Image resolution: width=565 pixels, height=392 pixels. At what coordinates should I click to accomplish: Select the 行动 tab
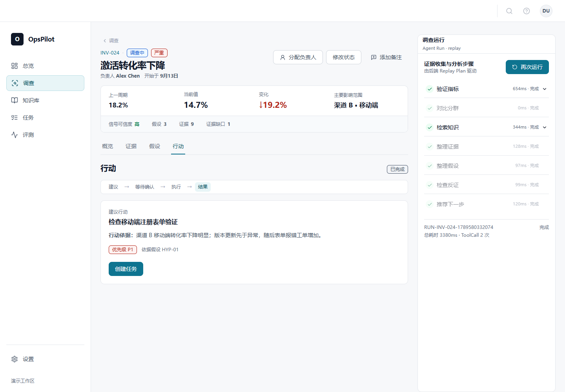tap(178, 146)
